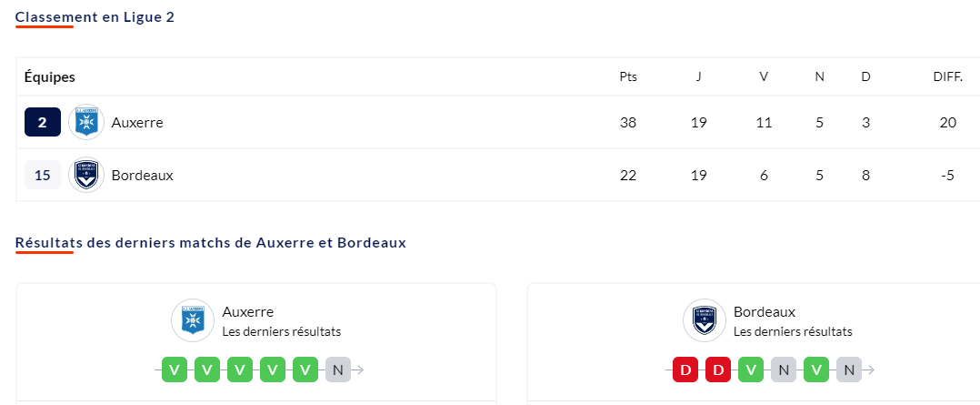Select Bordeaux's second red D result badge

[718, 370]
